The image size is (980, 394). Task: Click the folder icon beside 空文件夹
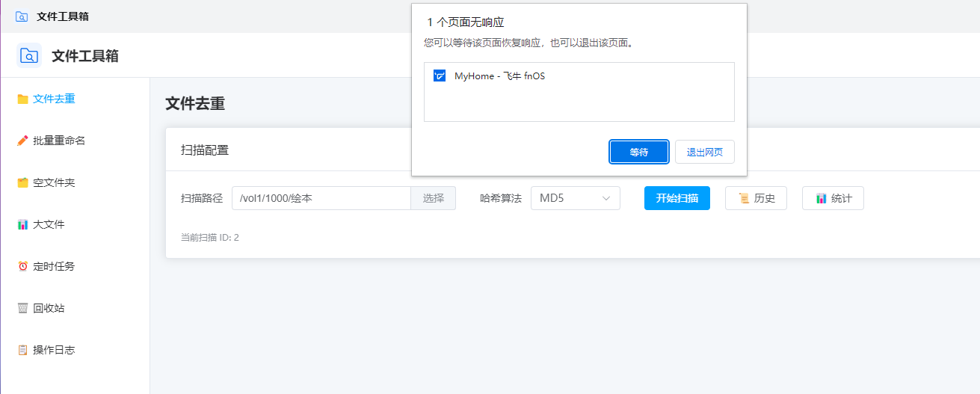coord(22,182)
